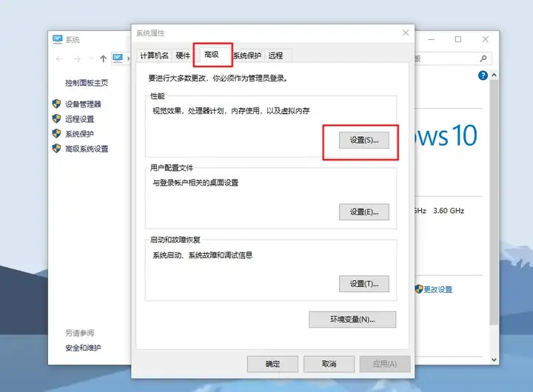
Task: Click text 视觉效果，处理器计划，内存使用，以及虚拟内存
Action: [x=231, y=111]
